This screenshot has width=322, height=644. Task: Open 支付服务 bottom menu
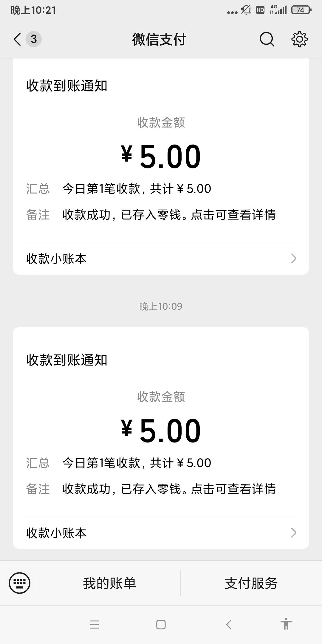pyautogui.click(x=251, y=583)
